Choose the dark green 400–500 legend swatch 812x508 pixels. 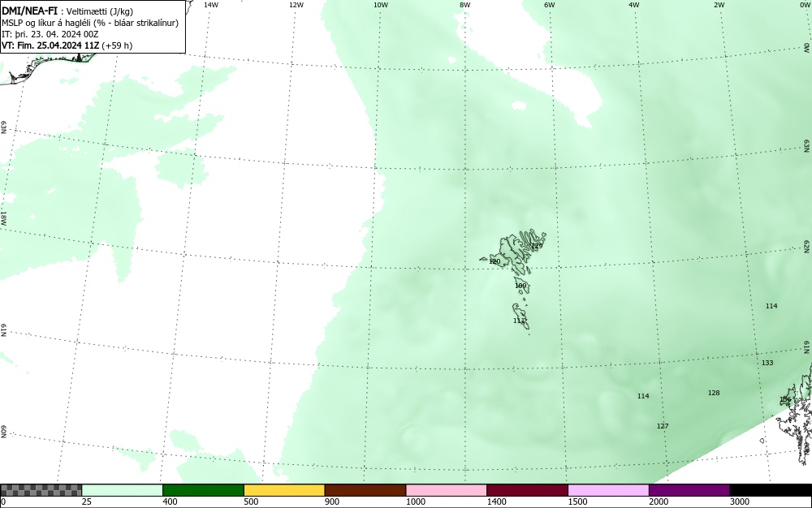coord(203,490)
